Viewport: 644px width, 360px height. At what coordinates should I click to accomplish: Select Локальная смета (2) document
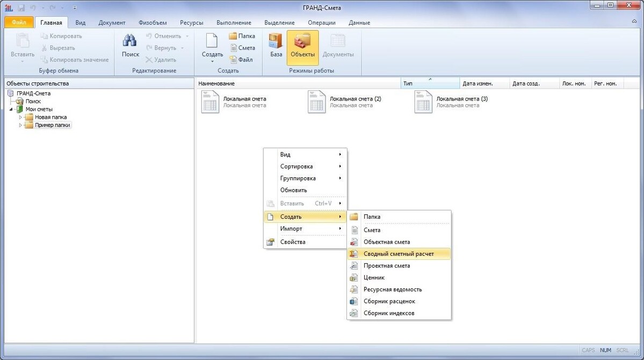click(x=345, y=102)
